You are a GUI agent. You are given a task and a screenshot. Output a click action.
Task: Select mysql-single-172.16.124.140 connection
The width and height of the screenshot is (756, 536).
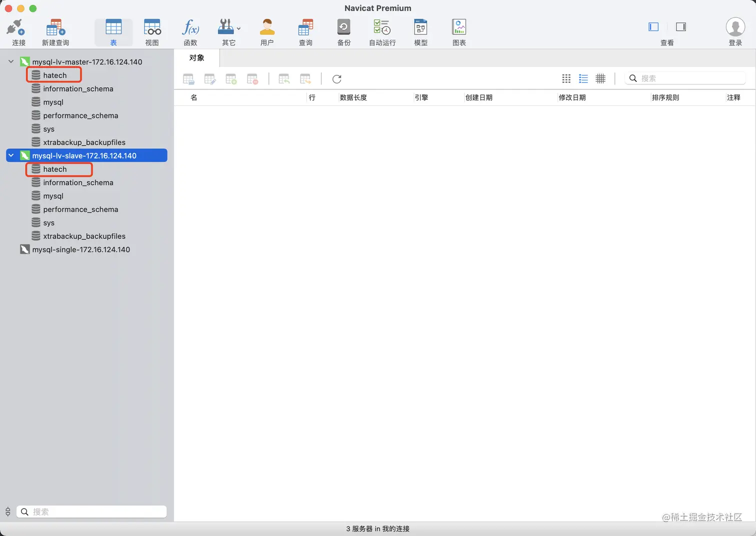(81, 249)
